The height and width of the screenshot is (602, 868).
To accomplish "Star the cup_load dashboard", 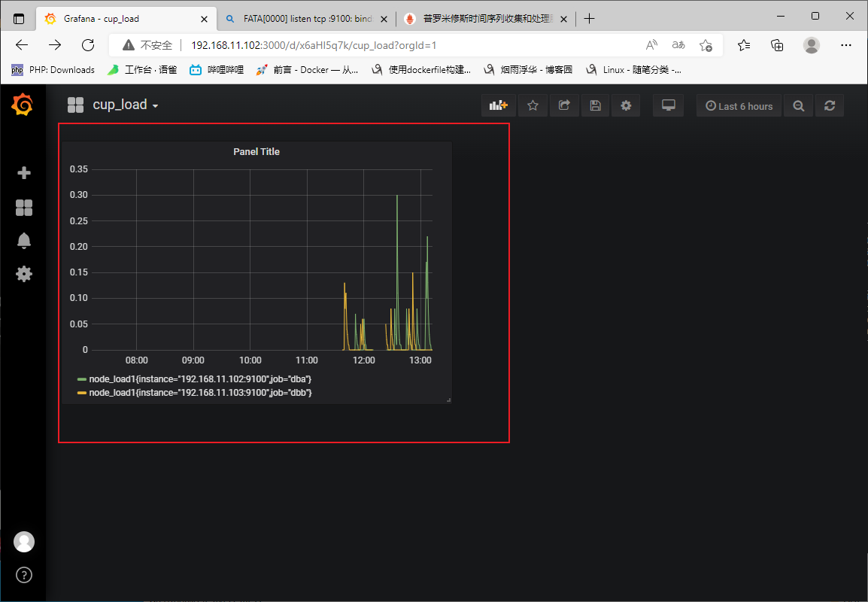I will pos(533,105).
